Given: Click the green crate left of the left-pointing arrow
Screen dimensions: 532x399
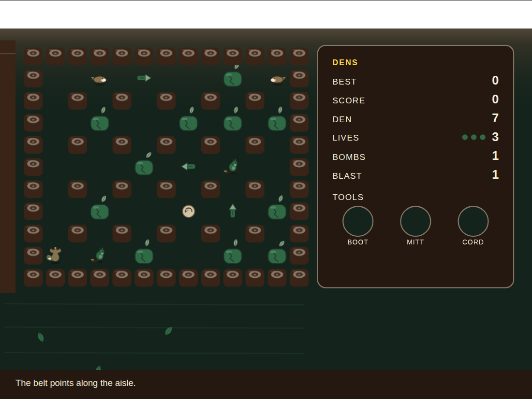Looking at the screenshot, I should (x=144, y=167).
